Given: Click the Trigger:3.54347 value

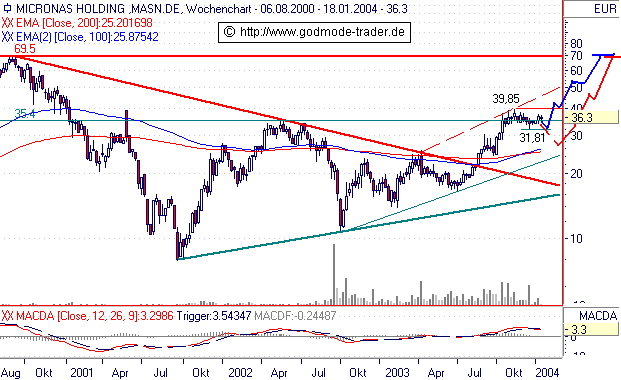Looking at the screenshot, I should point(214,316).
